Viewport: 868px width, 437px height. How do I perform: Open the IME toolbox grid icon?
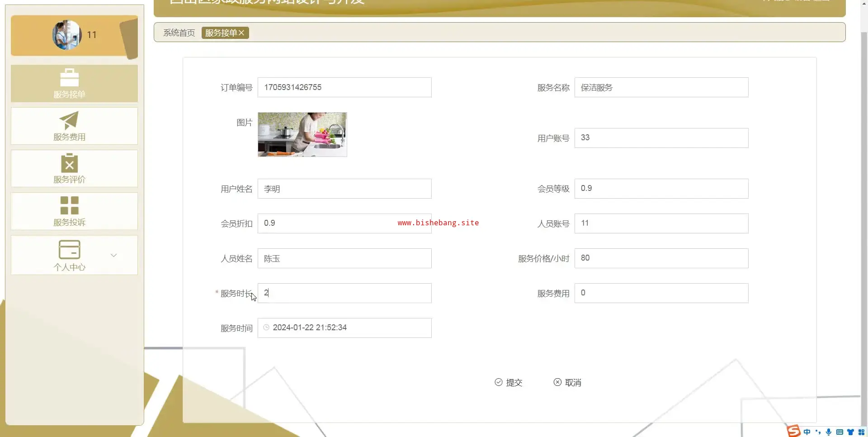[x=861, y=432]
